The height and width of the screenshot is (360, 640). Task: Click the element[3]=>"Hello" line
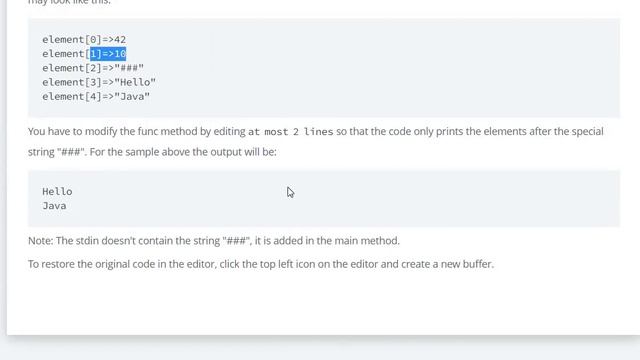[x=99, y=82]
